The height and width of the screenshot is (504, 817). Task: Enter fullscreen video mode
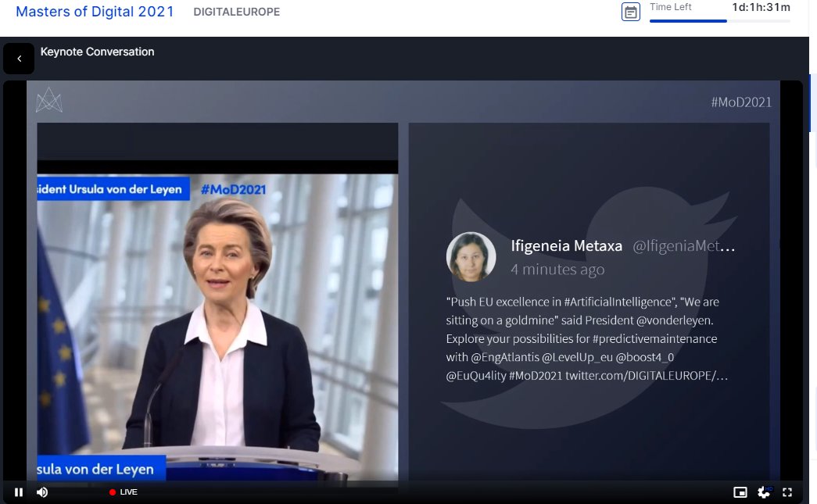point(787,492)
